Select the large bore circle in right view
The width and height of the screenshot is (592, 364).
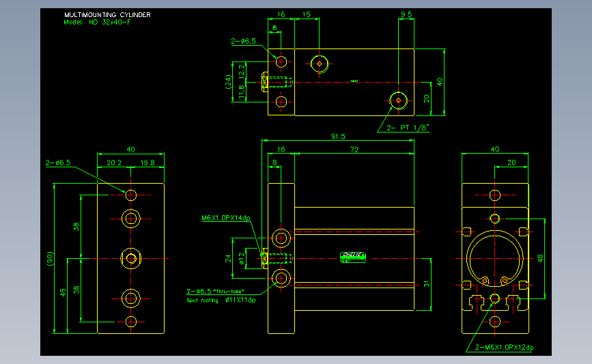(x=494, y=259)
